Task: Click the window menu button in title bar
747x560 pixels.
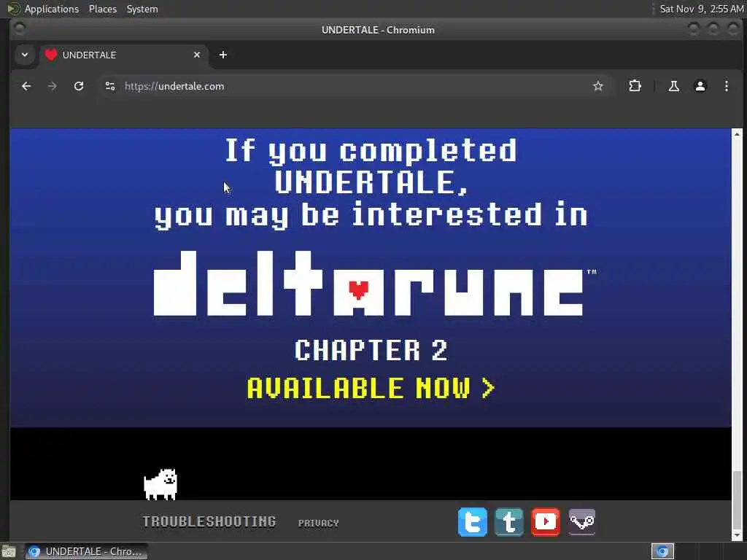Action: pyautogui.click(x=20, y=29)
